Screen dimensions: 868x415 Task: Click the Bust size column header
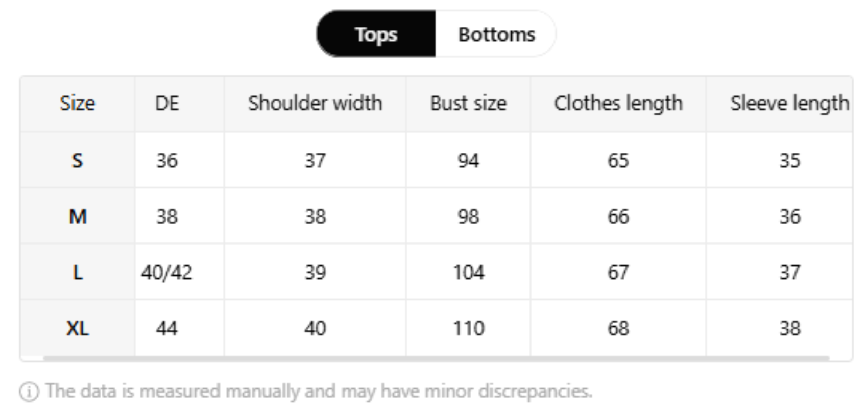[x=468, y=103]
